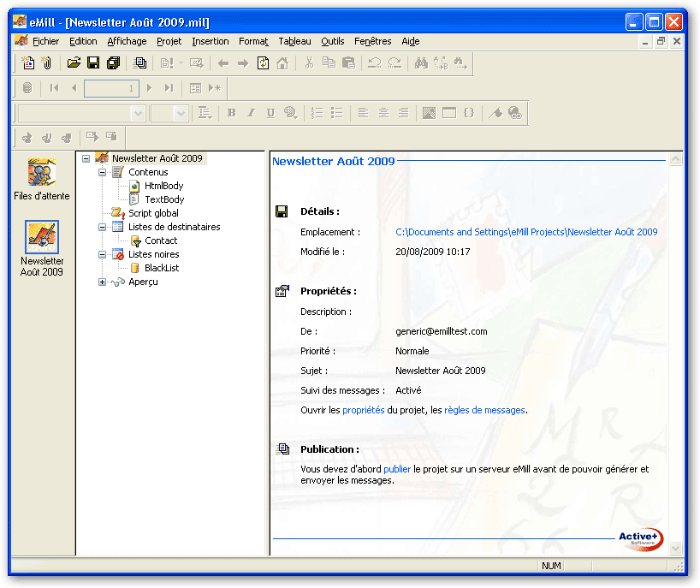Refresh the view with the reload page icon
Image resolution: width=700 pixels, height=588 pixels.
[263, 63]
